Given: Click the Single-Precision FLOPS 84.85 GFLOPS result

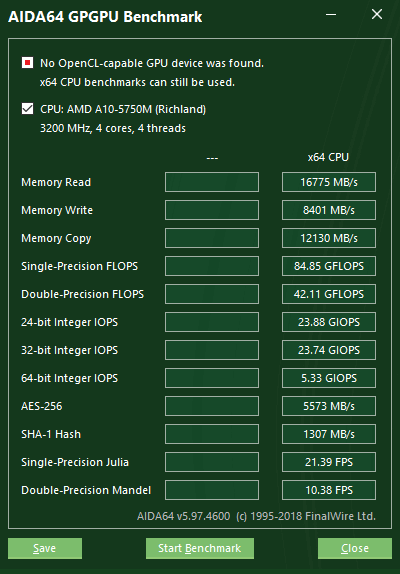Looking at the screenshot, I should click(x=329, y=266).
